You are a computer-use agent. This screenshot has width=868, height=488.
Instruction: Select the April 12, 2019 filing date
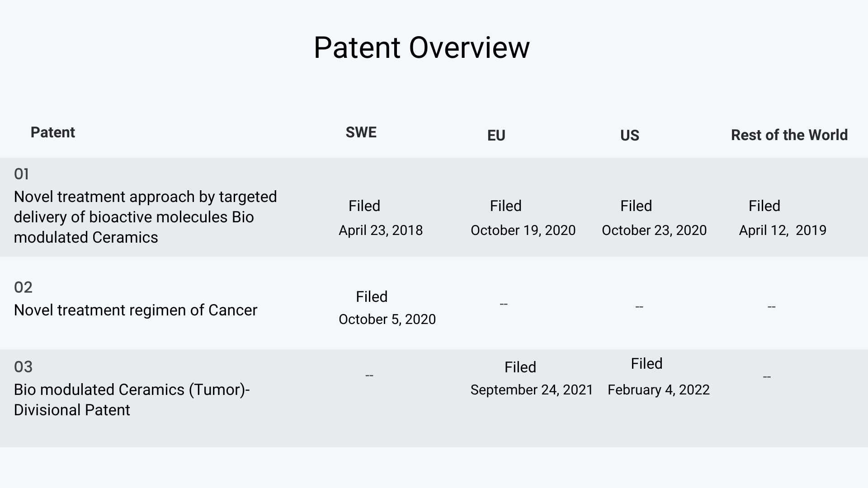pyautogui.click(x=783, y=230)
